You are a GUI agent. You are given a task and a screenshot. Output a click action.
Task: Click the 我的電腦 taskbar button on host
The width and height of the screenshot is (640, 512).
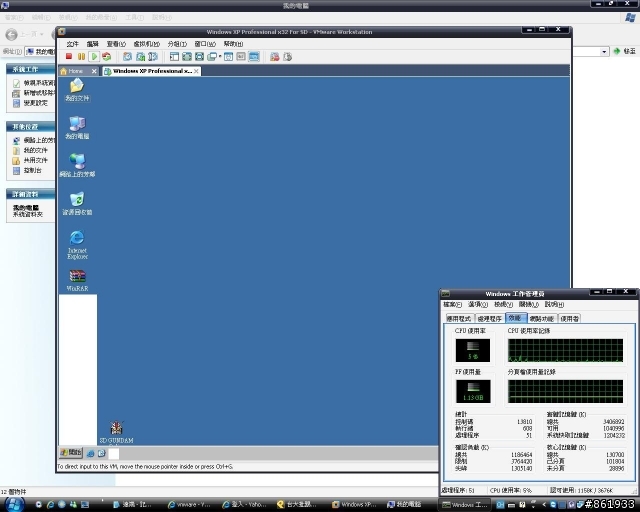coord(404,505)
